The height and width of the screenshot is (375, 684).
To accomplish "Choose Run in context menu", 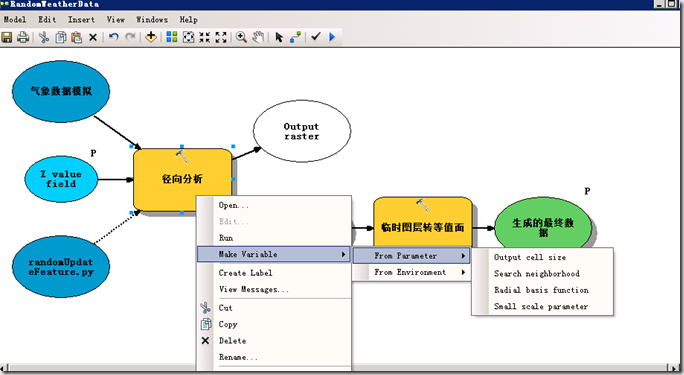I will pos(274,238).
